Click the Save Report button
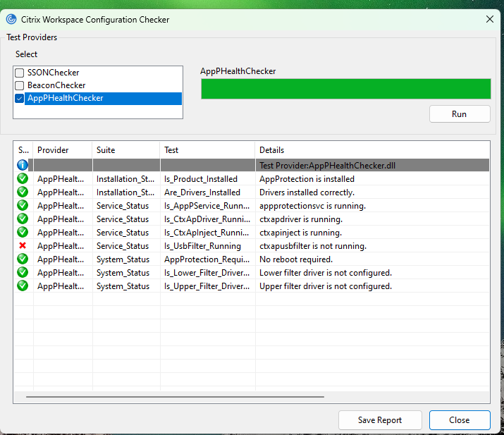 click(x=380, y=420)
